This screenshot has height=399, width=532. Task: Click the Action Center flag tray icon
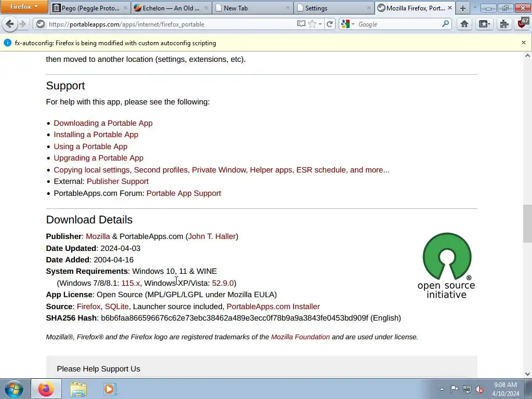pos(454,389)
